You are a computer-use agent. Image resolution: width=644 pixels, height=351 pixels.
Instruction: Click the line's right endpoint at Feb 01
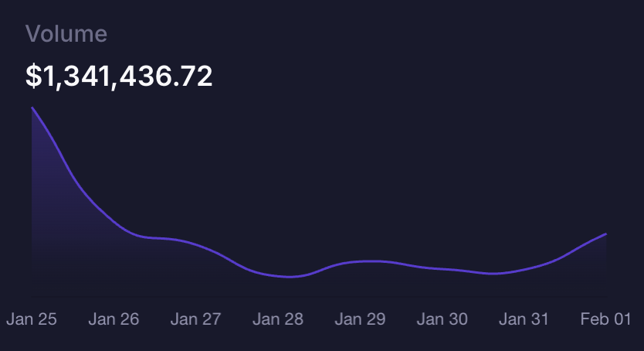[605, 233]
